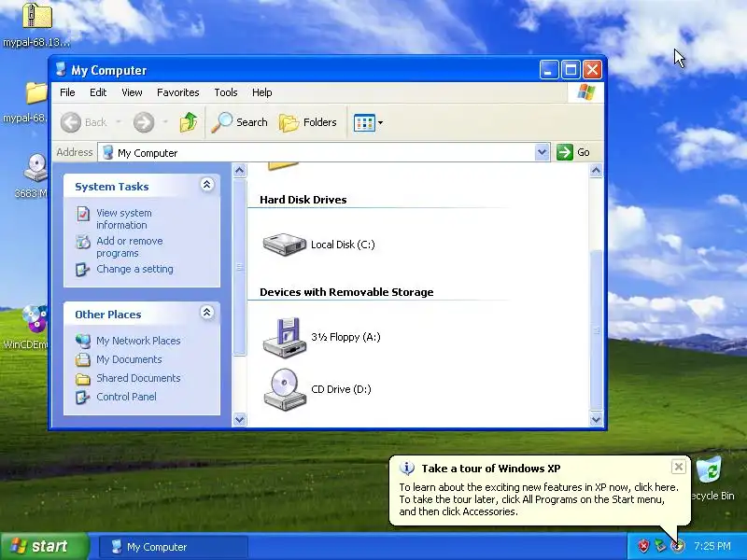Select the CD Drive (D:) icon
747x560 pixels.
(285, 389)
